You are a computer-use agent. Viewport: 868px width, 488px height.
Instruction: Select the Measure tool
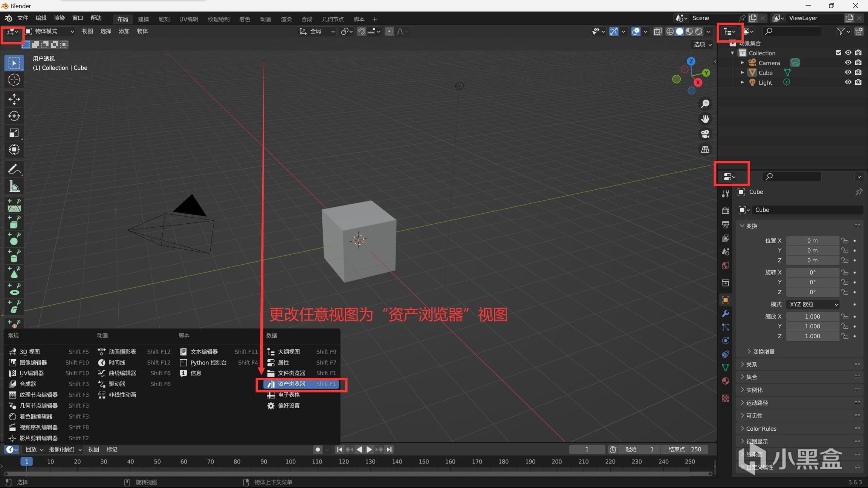(14, 186)
